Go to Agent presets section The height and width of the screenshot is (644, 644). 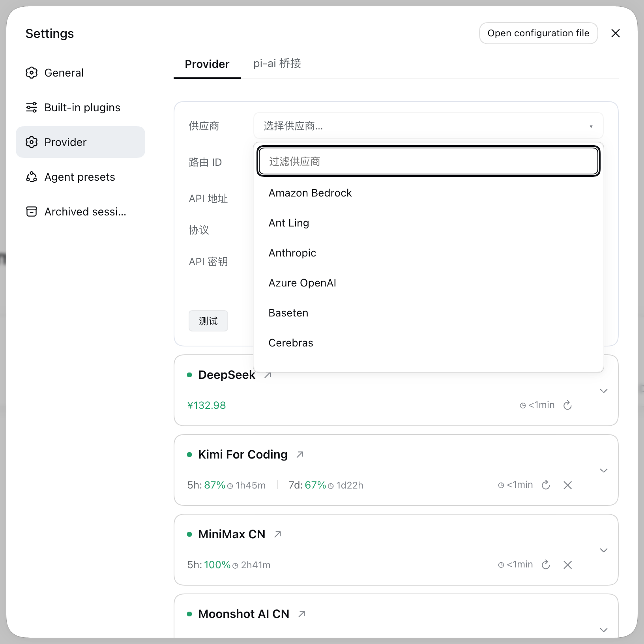(80, 177)
